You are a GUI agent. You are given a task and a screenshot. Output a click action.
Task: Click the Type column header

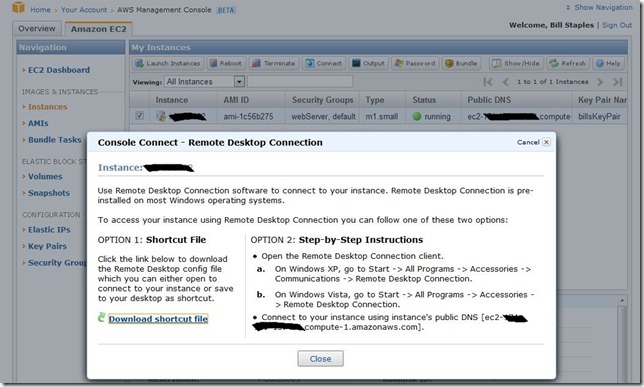click(x=383, y=100)
